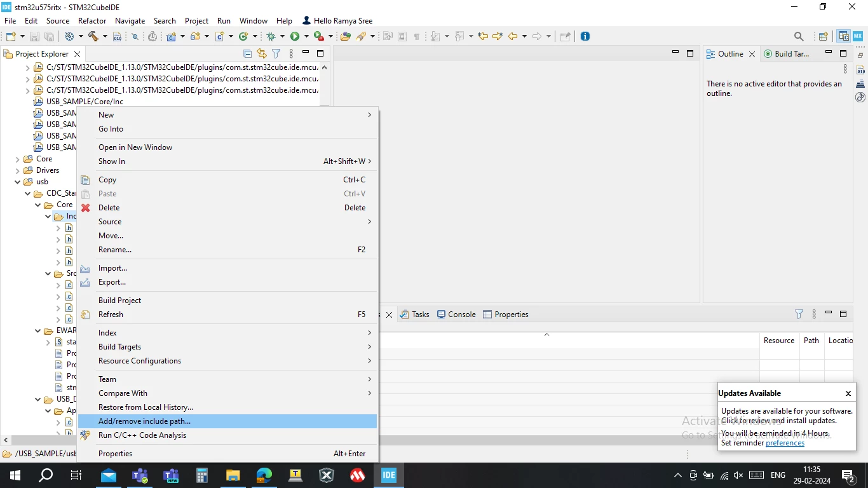
Task: Switch to the Build Targets tab
Action: (x=787, y=54)
